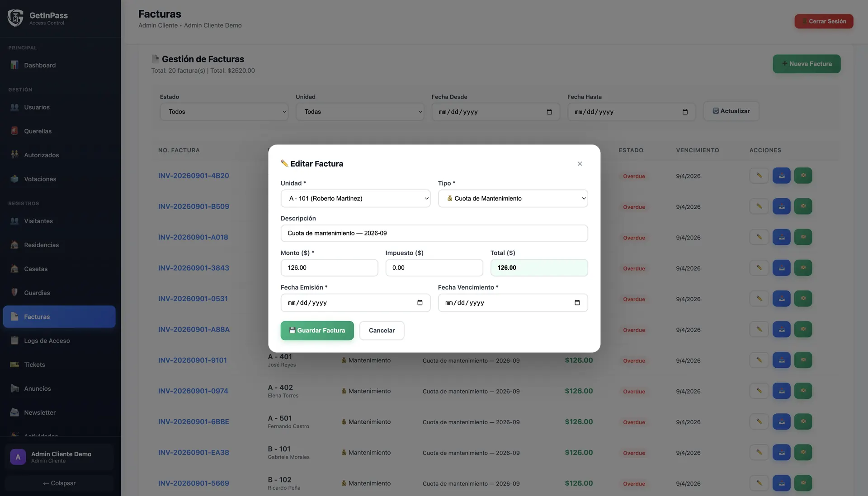Open invoice link INV-20260901-9101
Screen dimensions: 868x496
pos(193,360)
